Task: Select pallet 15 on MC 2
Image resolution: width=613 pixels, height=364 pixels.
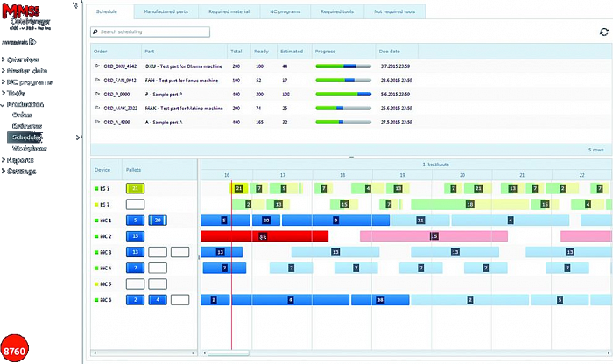Action: (135, 236)
